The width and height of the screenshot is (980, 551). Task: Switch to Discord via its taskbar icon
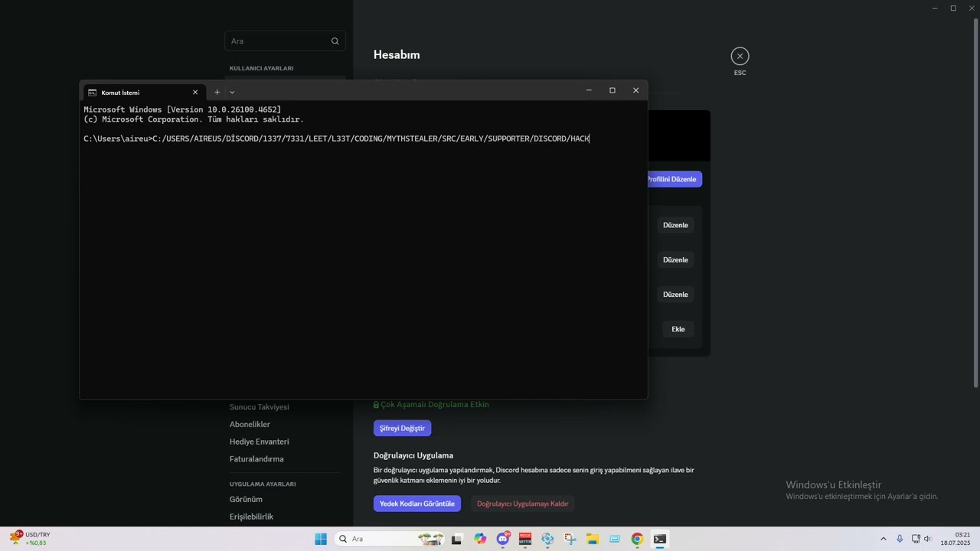(503, 539)
